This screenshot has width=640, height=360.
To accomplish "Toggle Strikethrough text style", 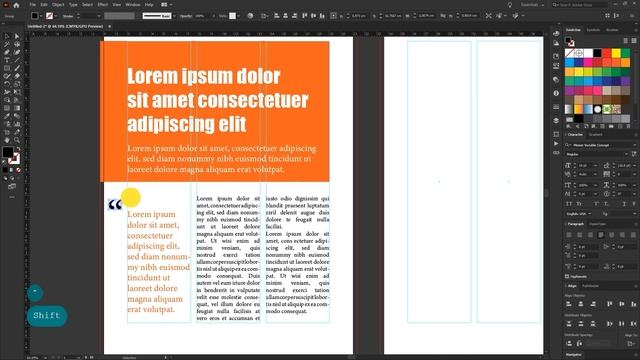I will coord(634,204).
